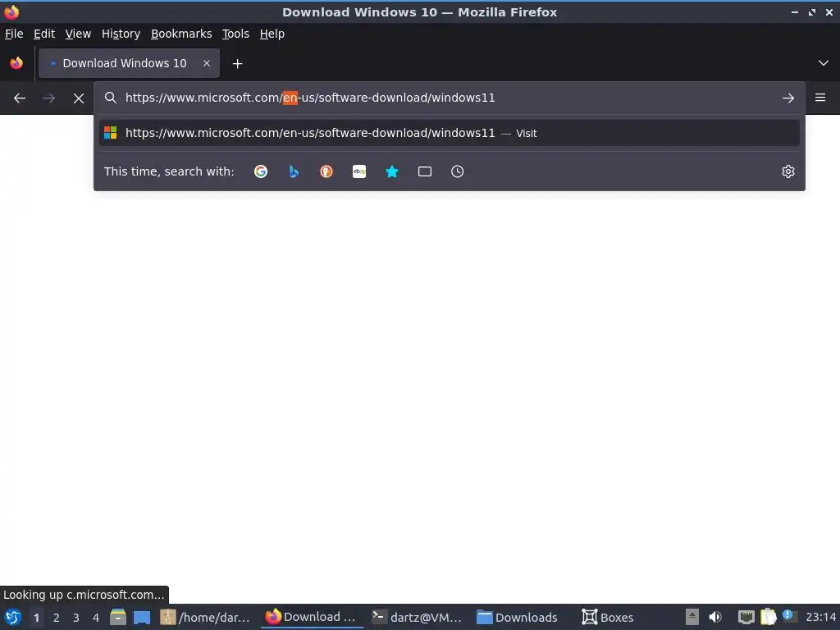
Task: Open the taskbar start menu launcher
Action: coord(13,617)
